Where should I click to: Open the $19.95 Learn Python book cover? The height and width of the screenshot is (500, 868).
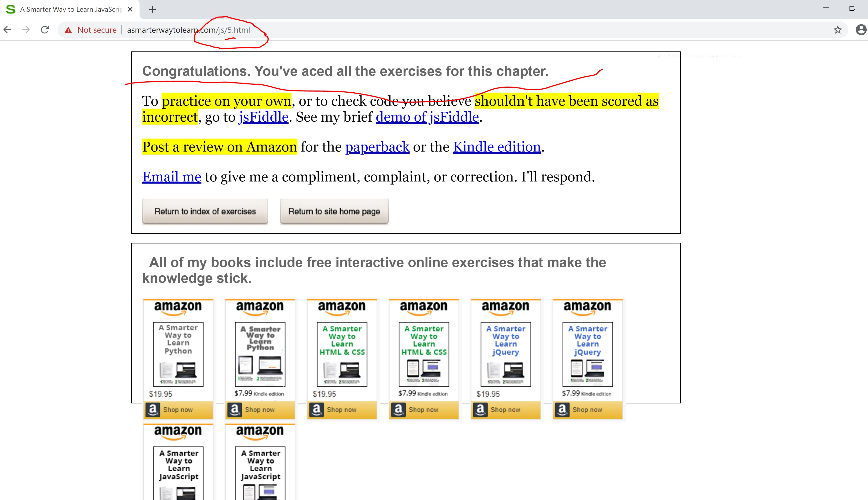(178, 354)
